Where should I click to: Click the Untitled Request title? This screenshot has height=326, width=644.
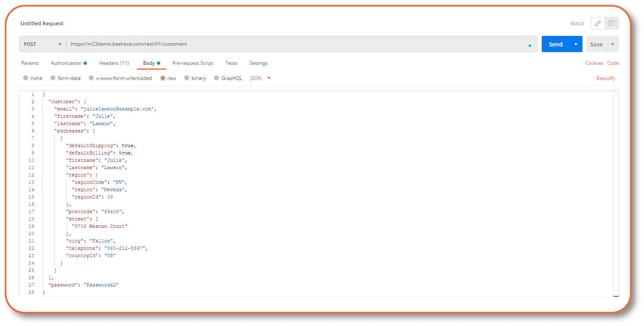point(42,23)
